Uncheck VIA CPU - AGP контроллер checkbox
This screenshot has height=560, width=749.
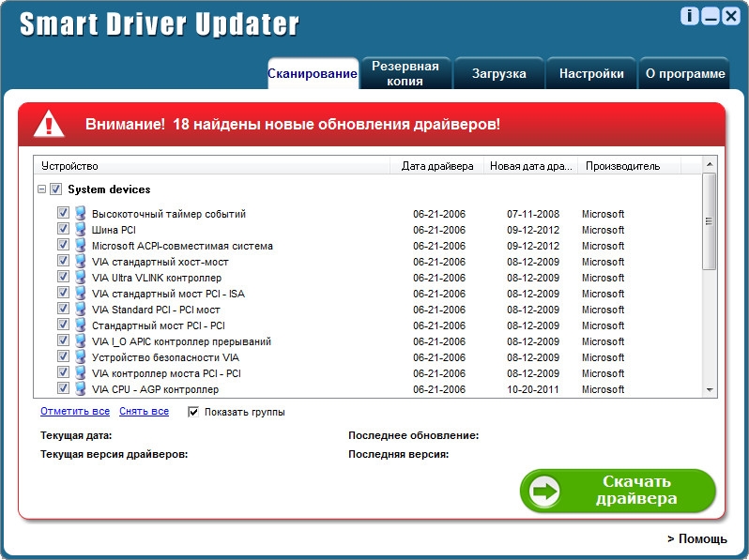pos(63,387)
